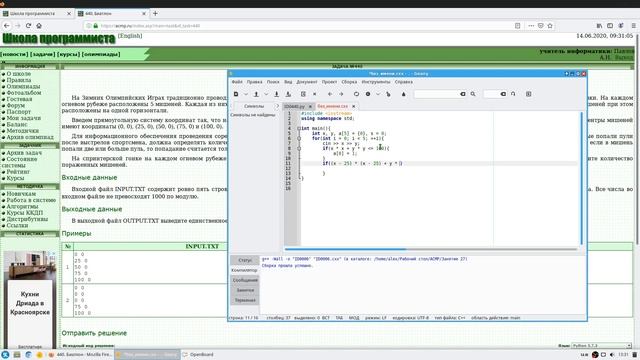The image size is (640, 360).
Task: Close the current file via toolbar X icon
Action: click(314, 94)
